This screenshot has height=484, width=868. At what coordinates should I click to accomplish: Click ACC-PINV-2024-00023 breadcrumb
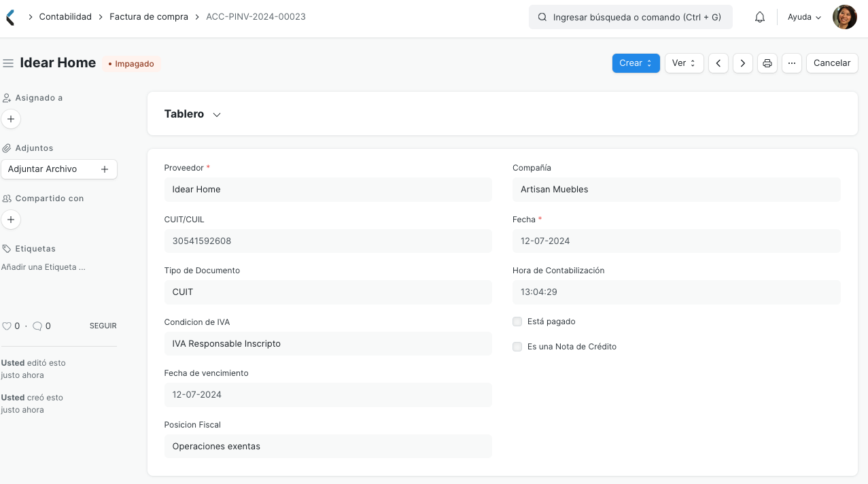(256, 17)
